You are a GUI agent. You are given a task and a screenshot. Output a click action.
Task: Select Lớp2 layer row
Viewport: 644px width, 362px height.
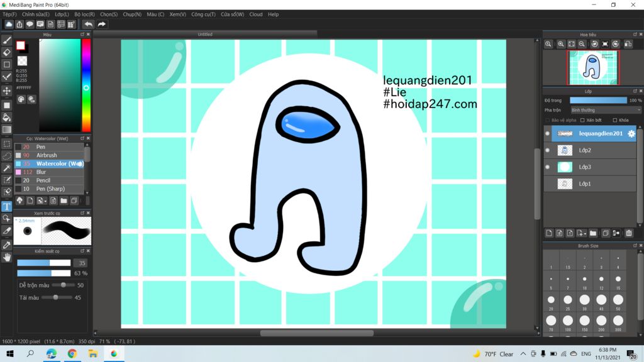coord(590,150)
